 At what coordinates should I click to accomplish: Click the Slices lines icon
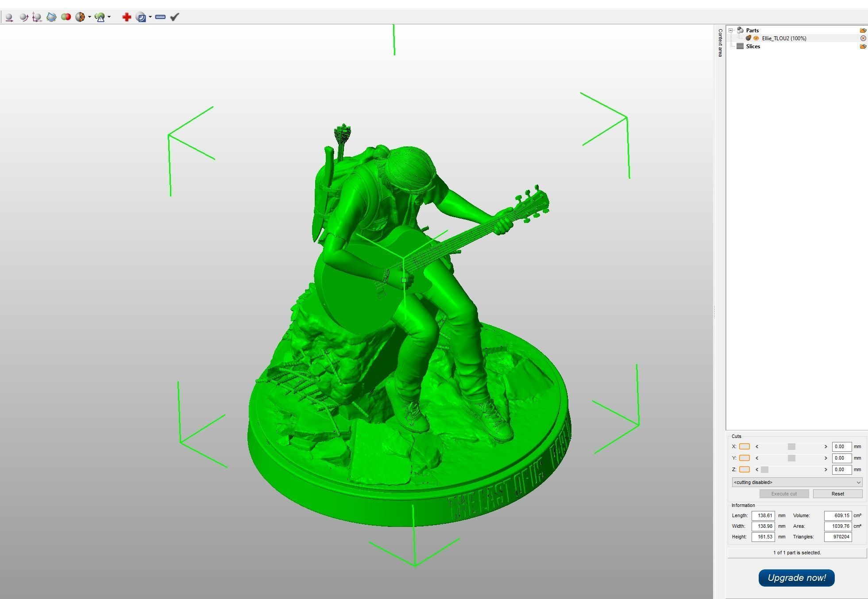point(740,46)
